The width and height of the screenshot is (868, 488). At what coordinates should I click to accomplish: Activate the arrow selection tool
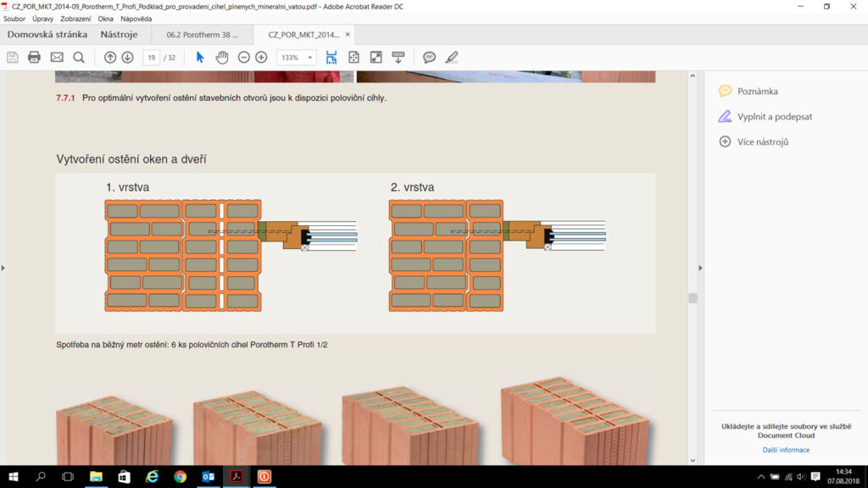click(x=200, y=58)
